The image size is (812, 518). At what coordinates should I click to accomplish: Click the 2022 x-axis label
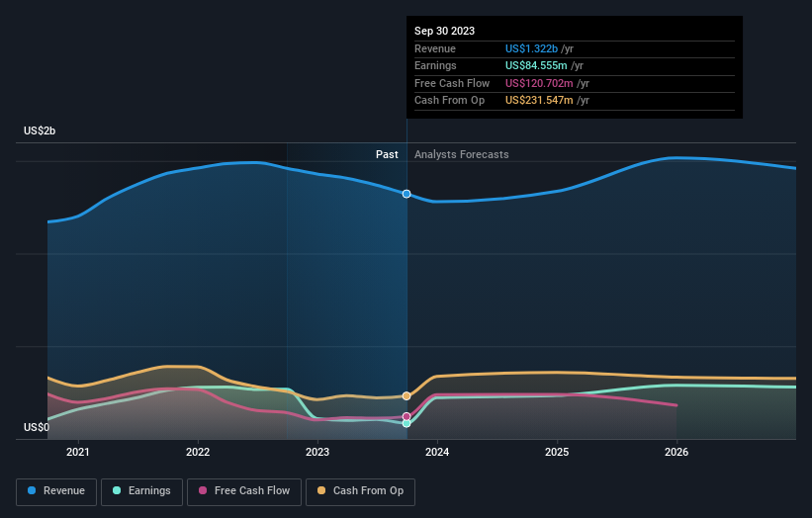click(198, 452)
